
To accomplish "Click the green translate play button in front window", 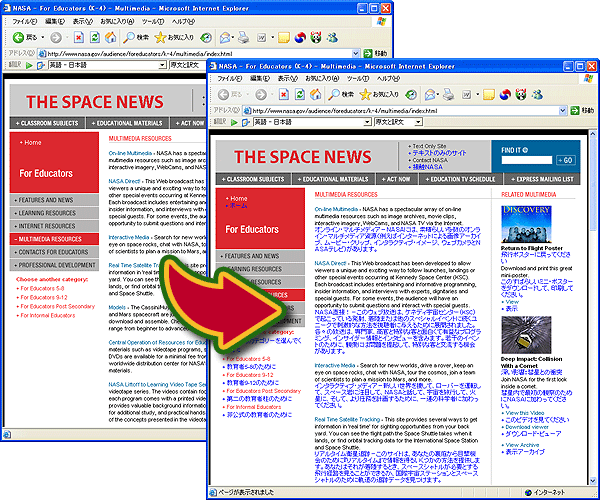I will point(234,122).
